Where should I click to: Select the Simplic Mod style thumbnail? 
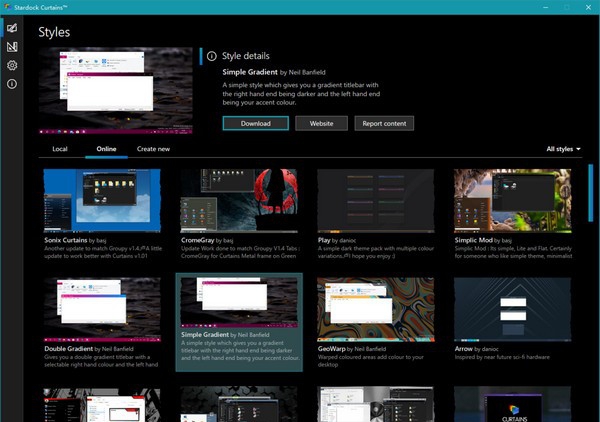point(513,200)
